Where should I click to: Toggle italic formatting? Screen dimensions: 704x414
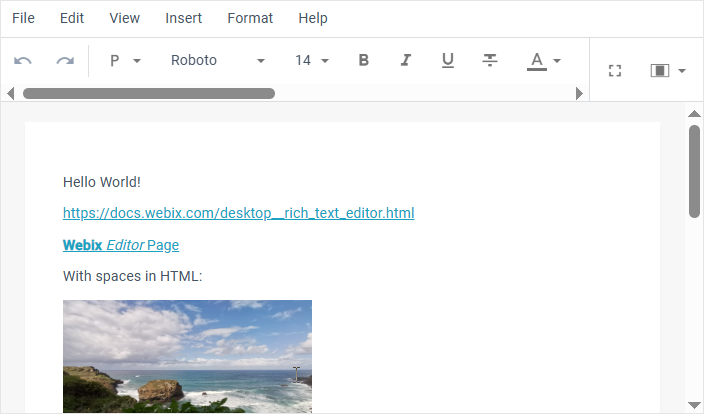coord(406,61)
